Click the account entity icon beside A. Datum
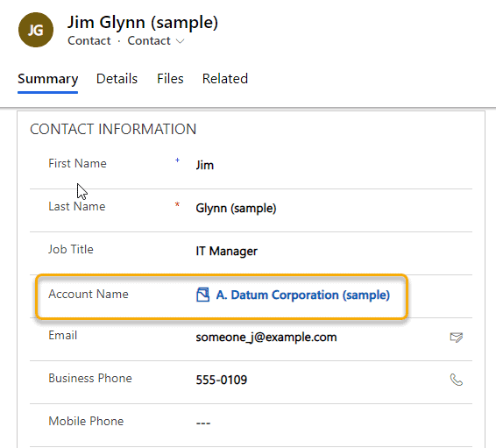This screenshot has width=496, height=448. 202,295
